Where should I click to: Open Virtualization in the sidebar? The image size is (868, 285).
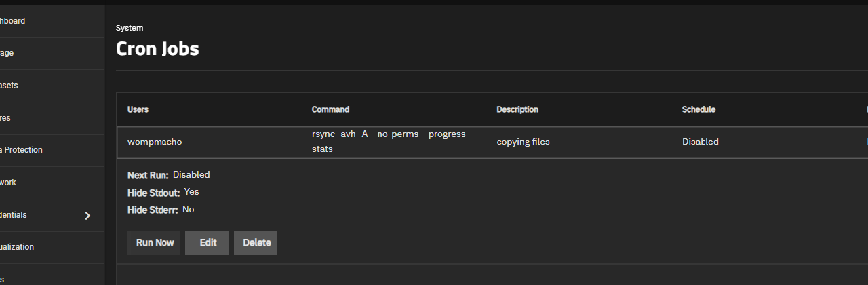[17, 247]
